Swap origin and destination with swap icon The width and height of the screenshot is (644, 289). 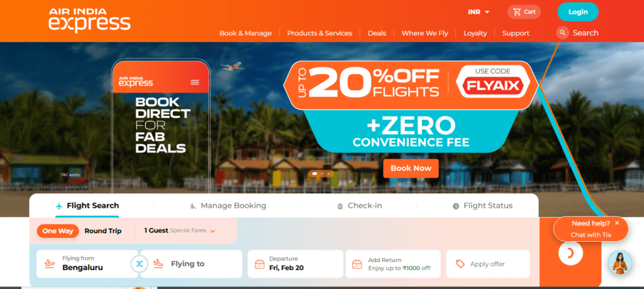[139, 264]
